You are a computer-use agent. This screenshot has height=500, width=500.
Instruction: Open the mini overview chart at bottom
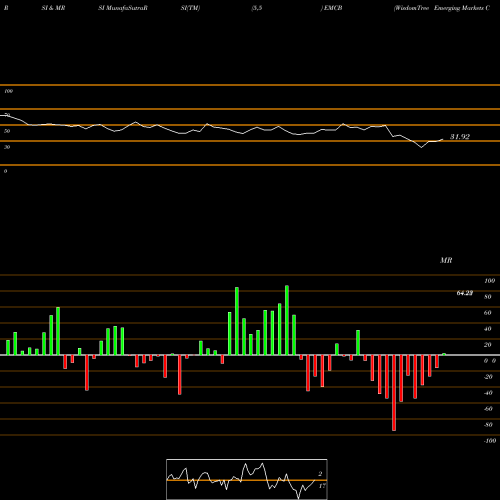point(247,479)
